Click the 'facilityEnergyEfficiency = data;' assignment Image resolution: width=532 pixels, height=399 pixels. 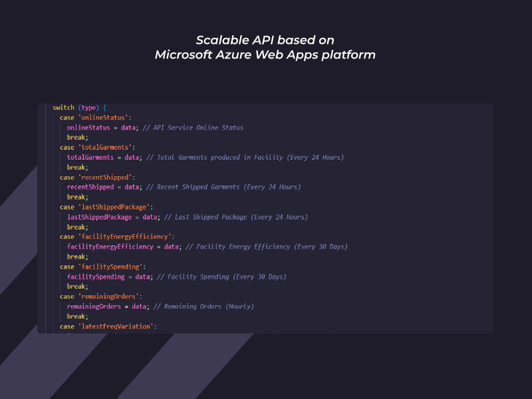[x=124, y=247]
